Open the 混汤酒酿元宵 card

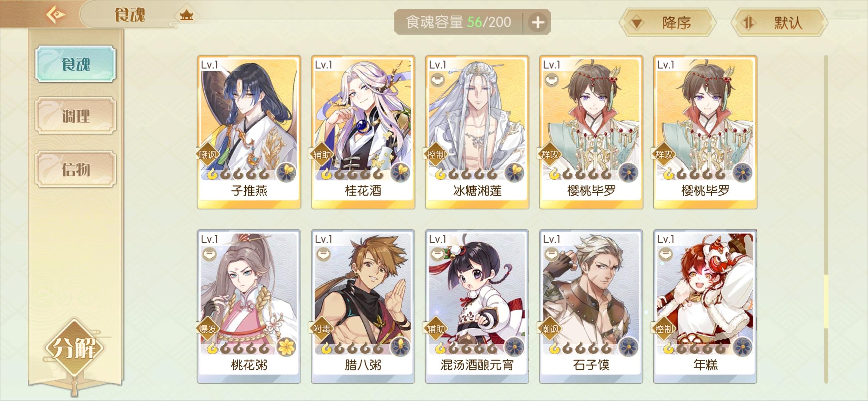tap(477, 306)
